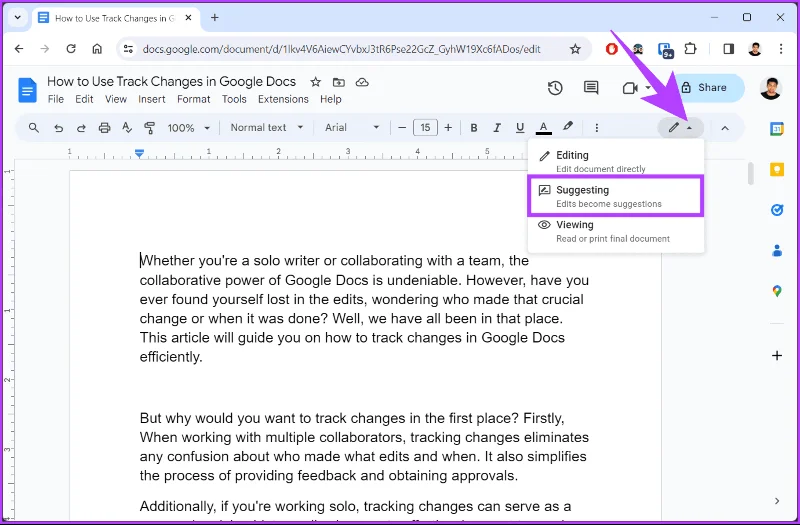Go back in browser
The image size is (800, 525).
tap(19, 49)
